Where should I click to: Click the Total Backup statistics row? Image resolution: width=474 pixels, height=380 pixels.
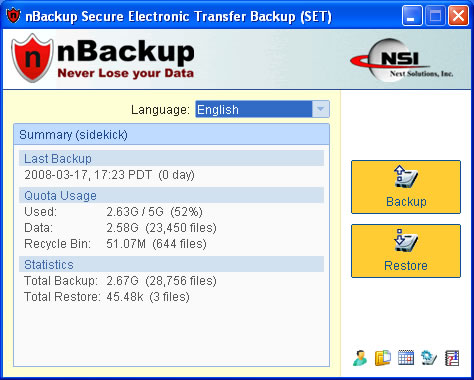coord(120,281)
